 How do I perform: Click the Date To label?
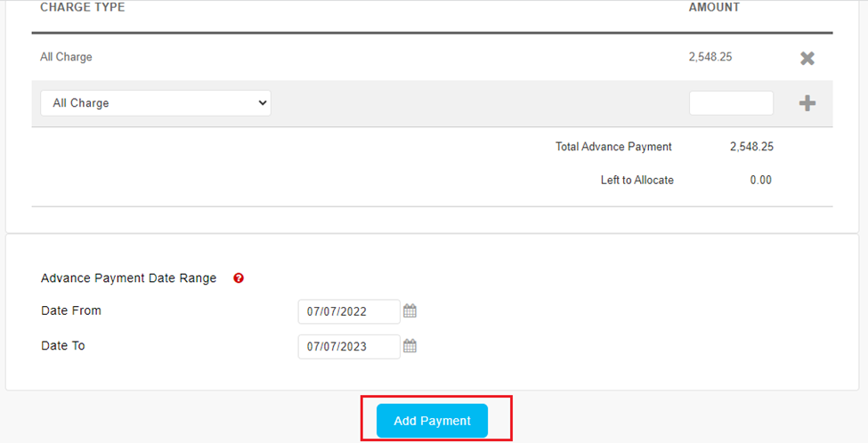coord(63,345)
